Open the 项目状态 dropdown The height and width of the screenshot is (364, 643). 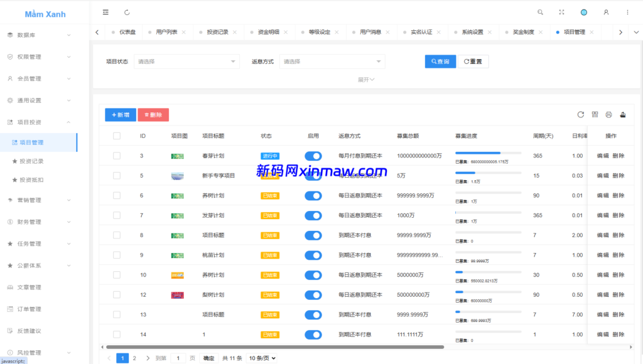(186, 62)
